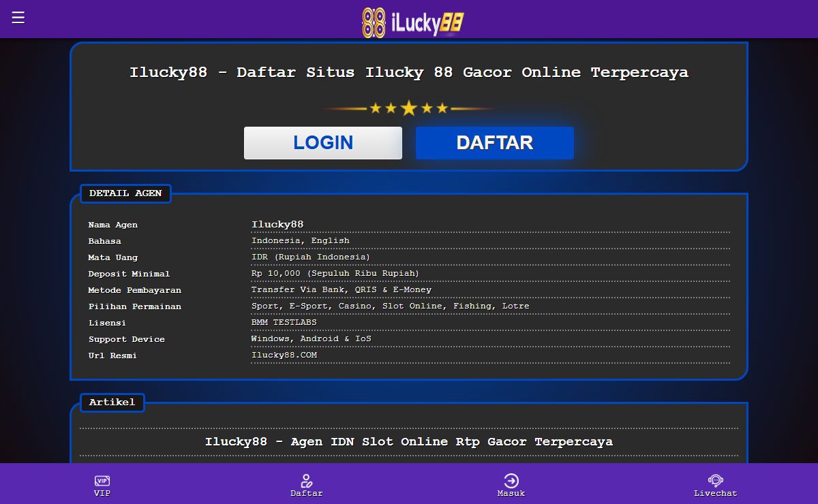Click the 'Pilihan Permainan' row label
The height and width of the screenshot is (504, 818).
coord(135,306)
